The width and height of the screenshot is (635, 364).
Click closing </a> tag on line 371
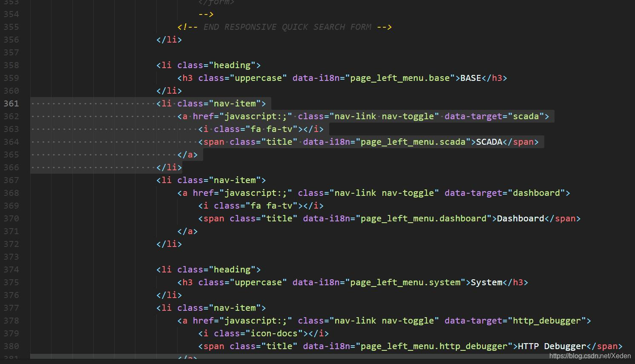188,231
